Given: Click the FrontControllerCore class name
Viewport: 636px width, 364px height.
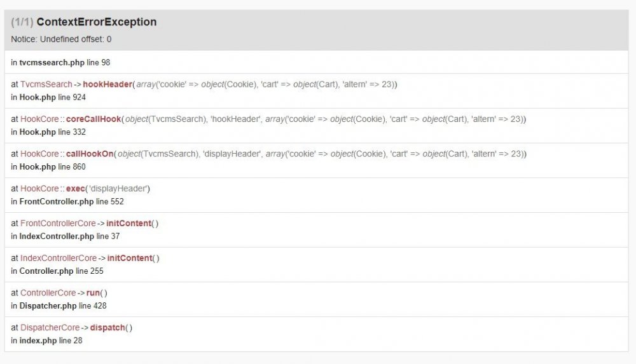Looking at the screenshot, I should pos(58,224).
